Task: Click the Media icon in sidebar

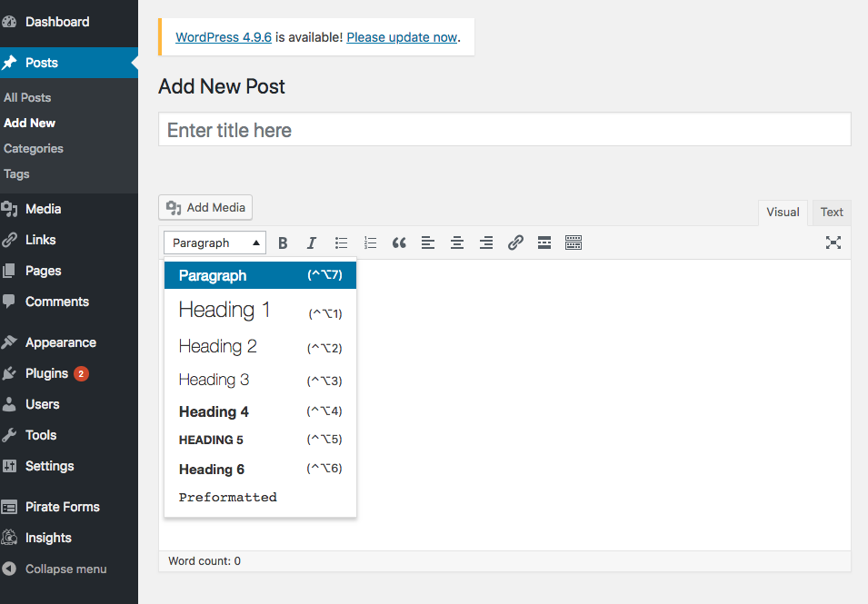Action: [9, 209]
